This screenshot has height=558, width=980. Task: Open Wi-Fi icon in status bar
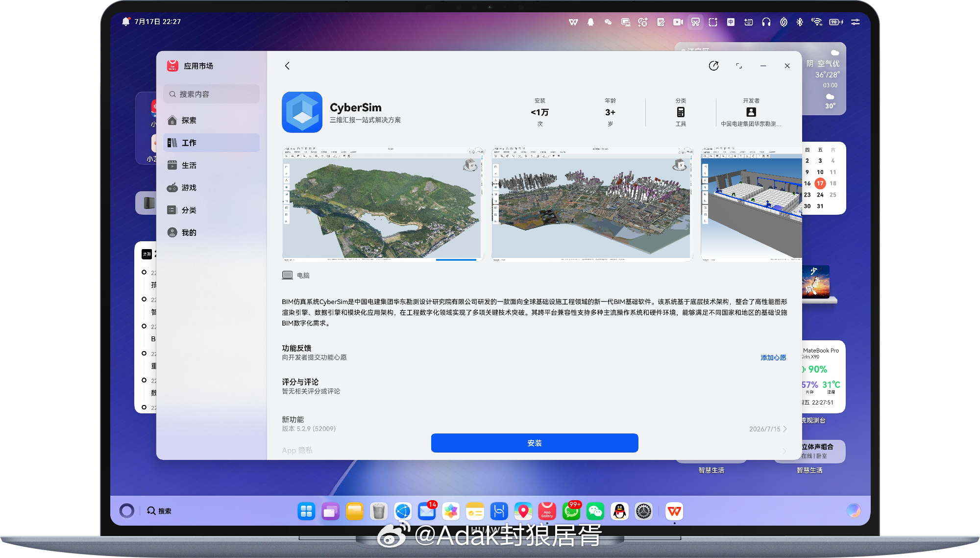click(x=816, y=22)
